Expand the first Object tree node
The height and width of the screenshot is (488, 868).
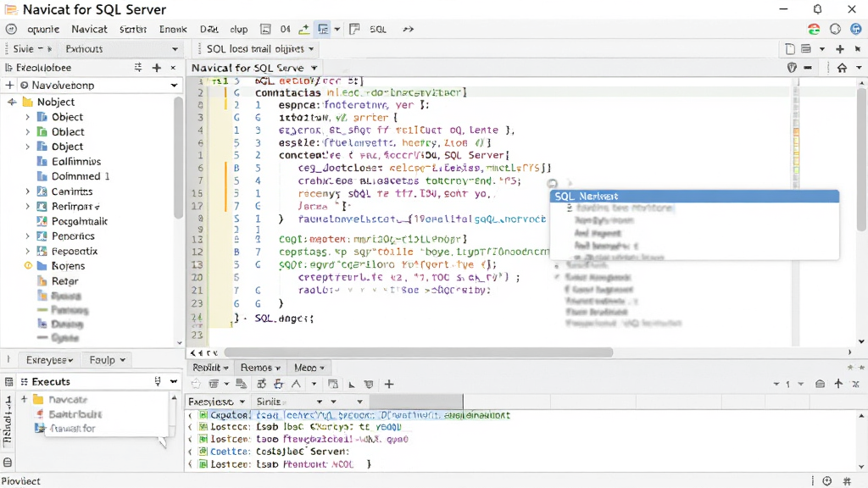point(28,117)
